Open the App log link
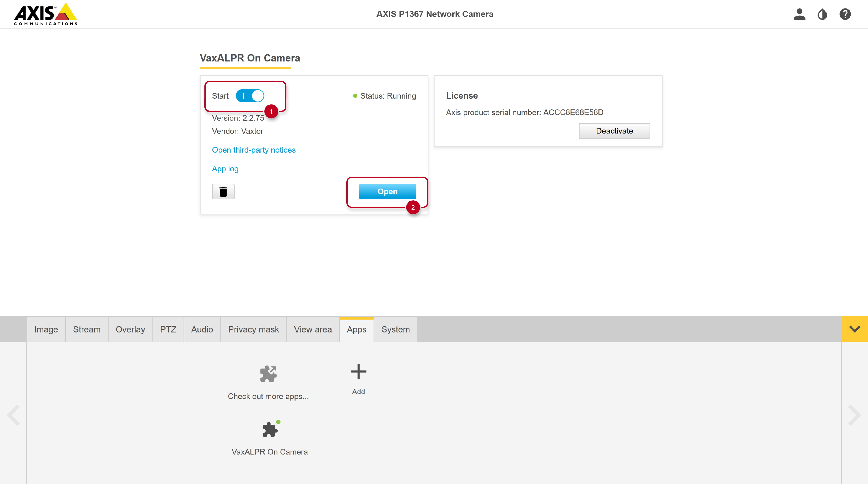The image size is (868, 484). tap(225, 169)
